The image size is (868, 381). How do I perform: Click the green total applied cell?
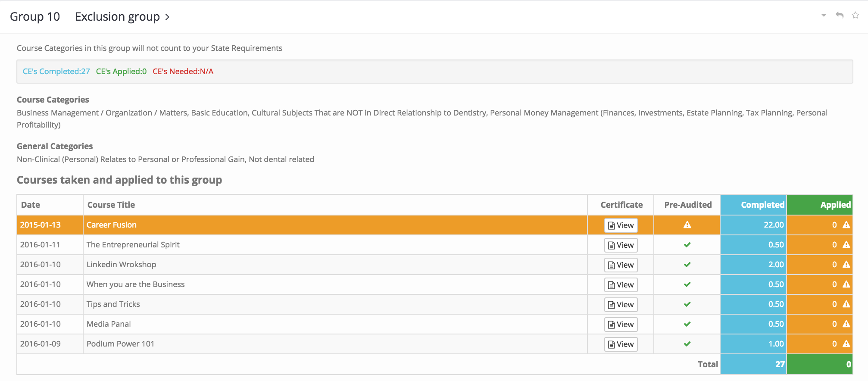820,364
